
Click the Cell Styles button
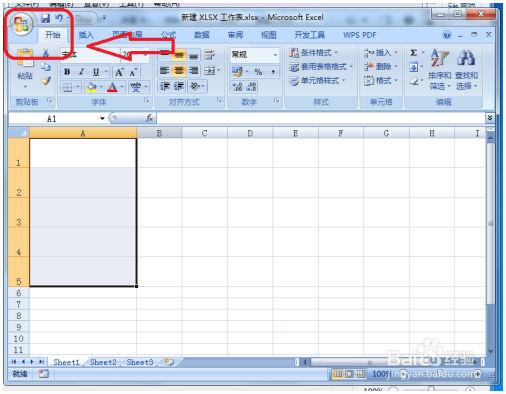318,81
